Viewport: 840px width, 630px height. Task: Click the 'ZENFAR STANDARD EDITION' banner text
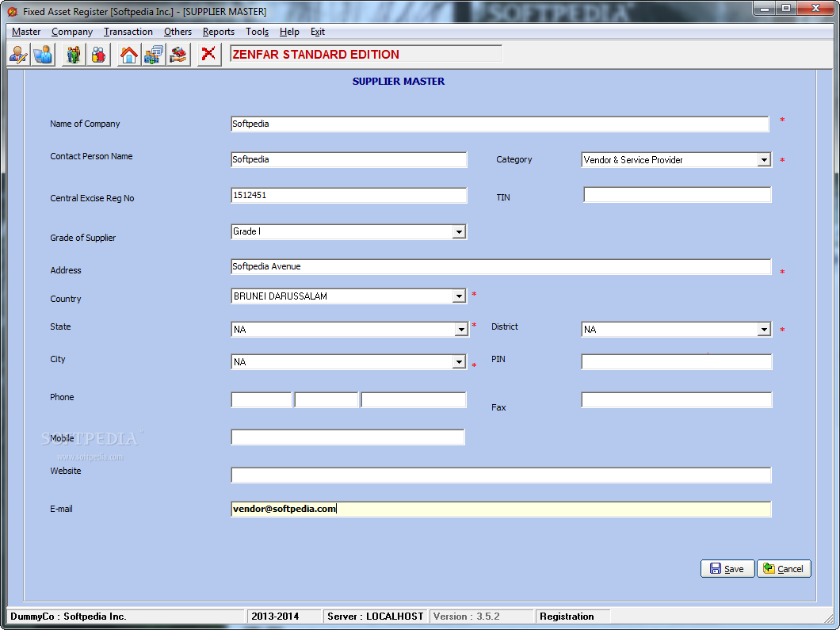(315, 55)
